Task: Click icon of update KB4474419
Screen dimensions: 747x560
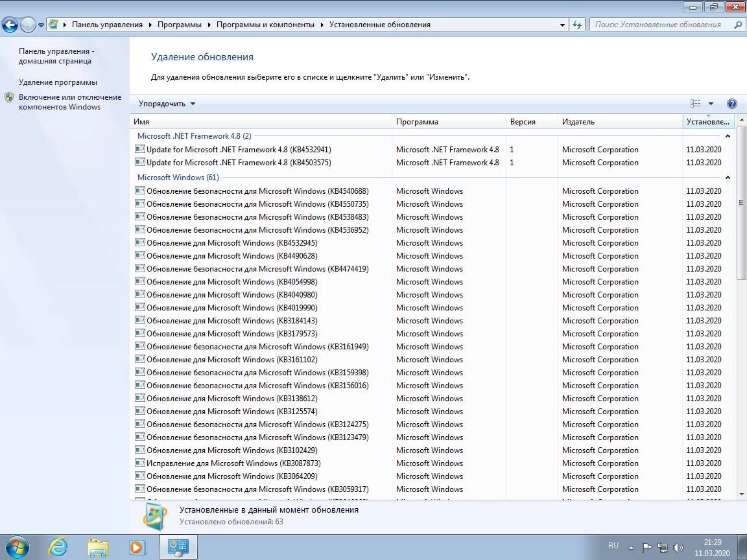Action: [x=139, y=268]
